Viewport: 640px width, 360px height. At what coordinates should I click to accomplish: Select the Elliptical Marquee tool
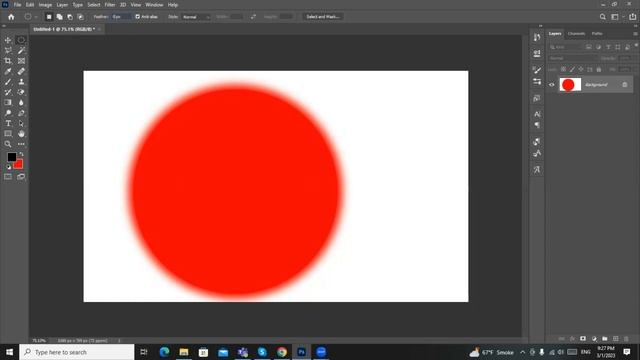coord(21,40)
